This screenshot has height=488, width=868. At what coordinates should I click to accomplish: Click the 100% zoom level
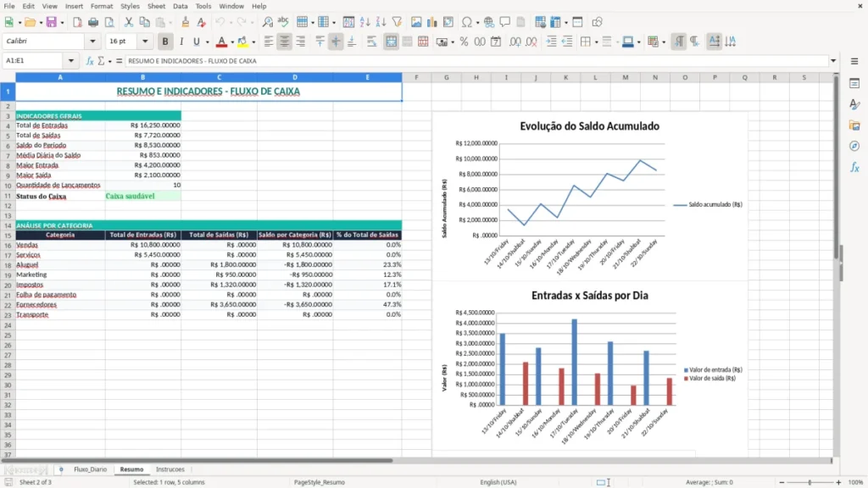pos(856,482)
